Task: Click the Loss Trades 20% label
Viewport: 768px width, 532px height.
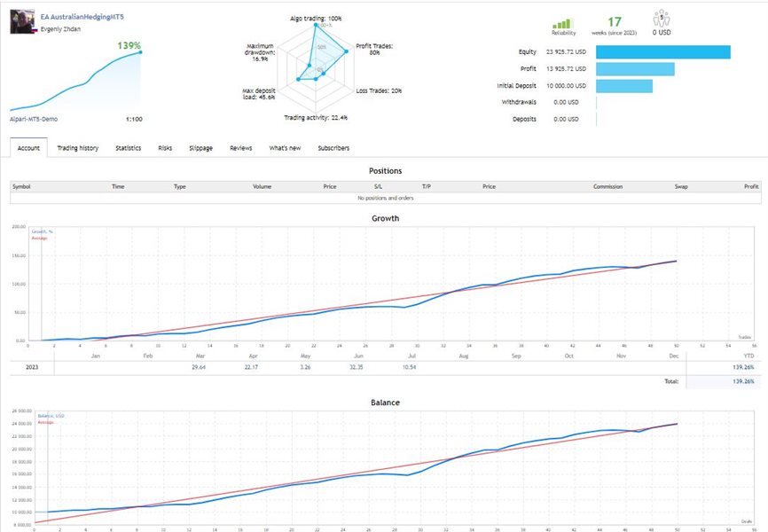Action: 379,90
